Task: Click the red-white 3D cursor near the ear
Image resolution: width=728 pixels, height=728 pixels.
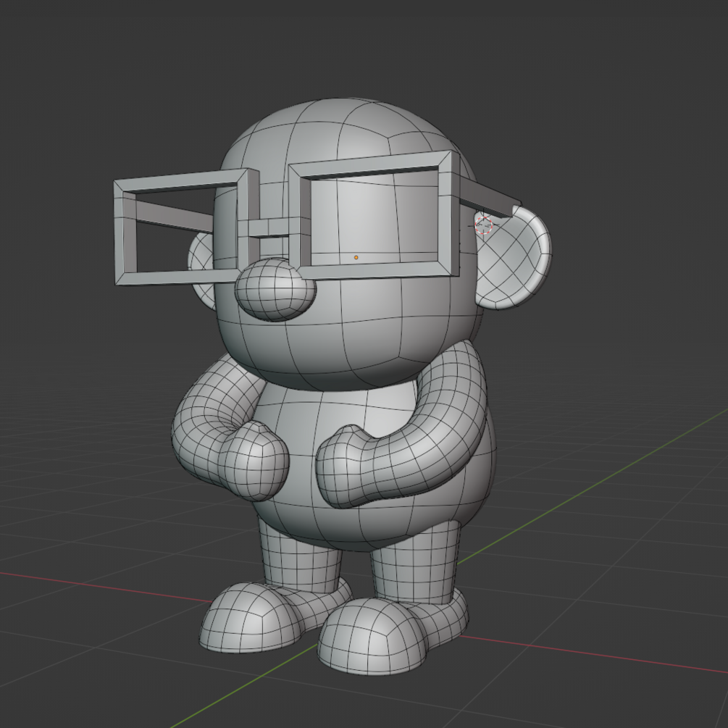Action: point(484,225)
